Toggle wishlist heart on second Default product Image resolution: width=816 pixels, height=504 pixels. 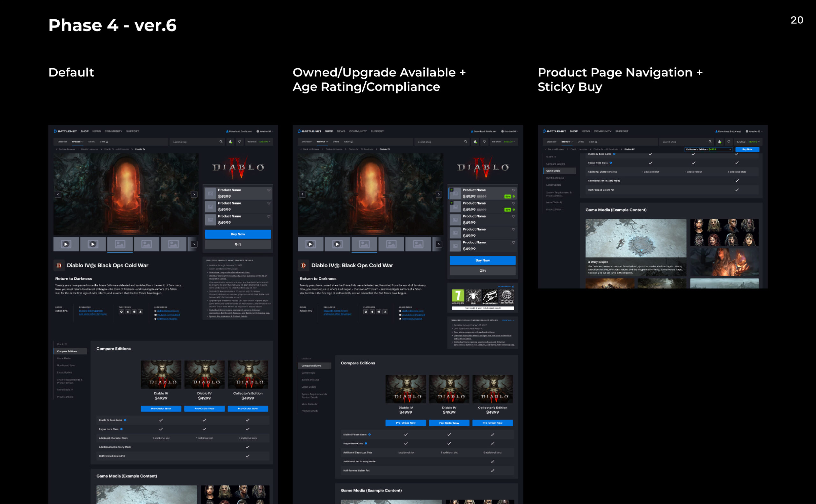coord(269,203)
